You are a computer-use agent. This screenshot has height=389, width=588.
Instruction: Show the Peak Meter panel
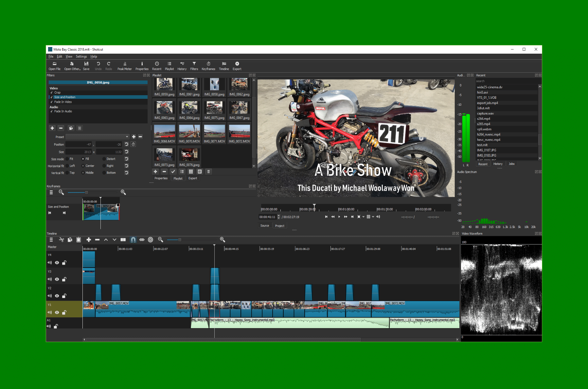(124, 66)
